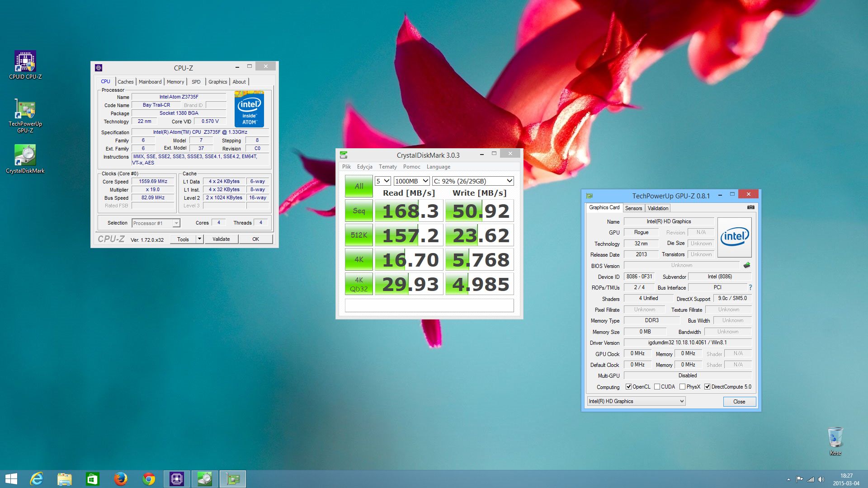868x488 pixels.
Task: Launch Chrome from taskbar
Action: [x=149, y=479]
